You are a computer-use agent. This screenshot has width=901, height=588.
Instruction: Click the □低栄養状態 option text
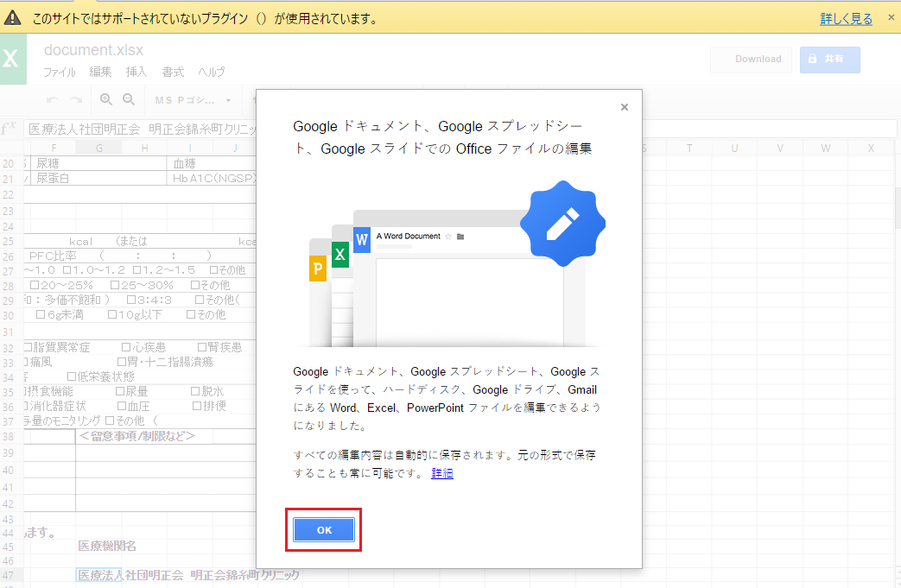(x=100, y=376)
